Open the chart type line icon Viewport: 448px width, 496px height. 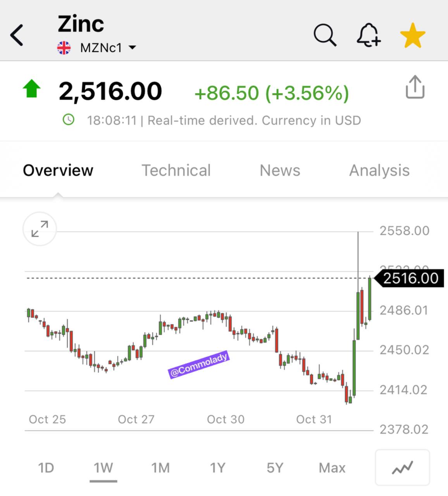[x=402, y=468]
